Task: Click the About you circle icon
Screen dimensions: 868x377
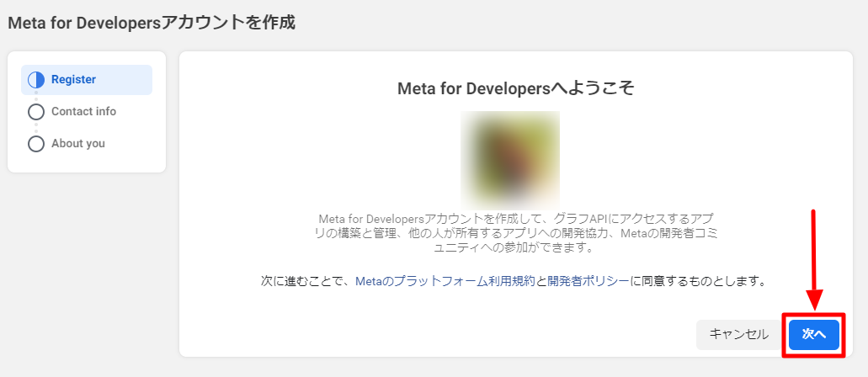Action: coord(36,145)
